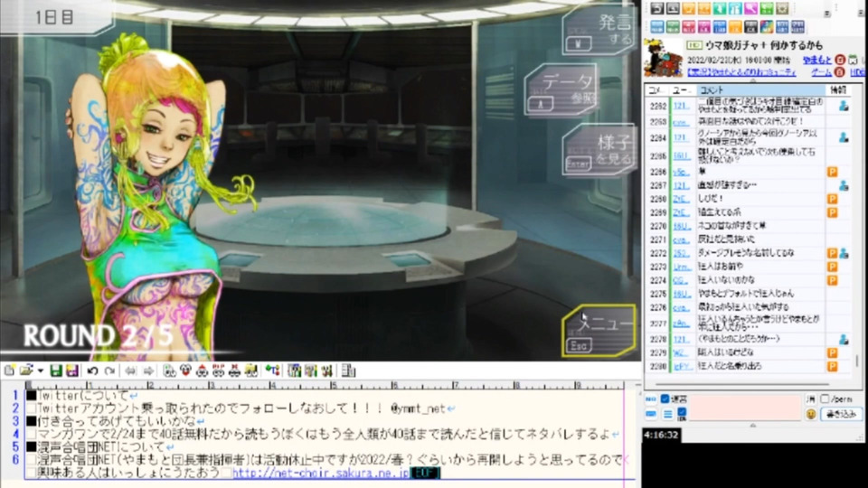Open the net-choir.sakura.ne.jp URL in editor

320,473
